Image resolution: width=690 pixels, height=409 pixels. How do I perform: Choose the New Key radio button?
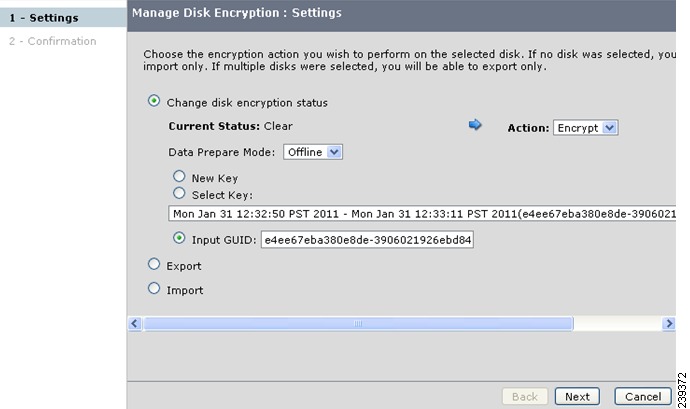click(x=179, y=176)
